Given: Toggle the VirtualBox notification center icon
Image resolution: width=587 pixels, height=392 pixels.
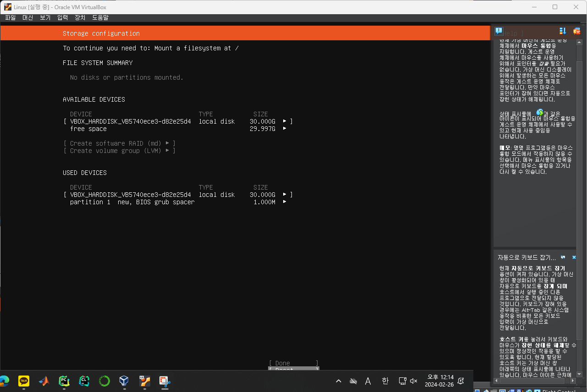Looking at the screenshot, I should click(499, 31).
